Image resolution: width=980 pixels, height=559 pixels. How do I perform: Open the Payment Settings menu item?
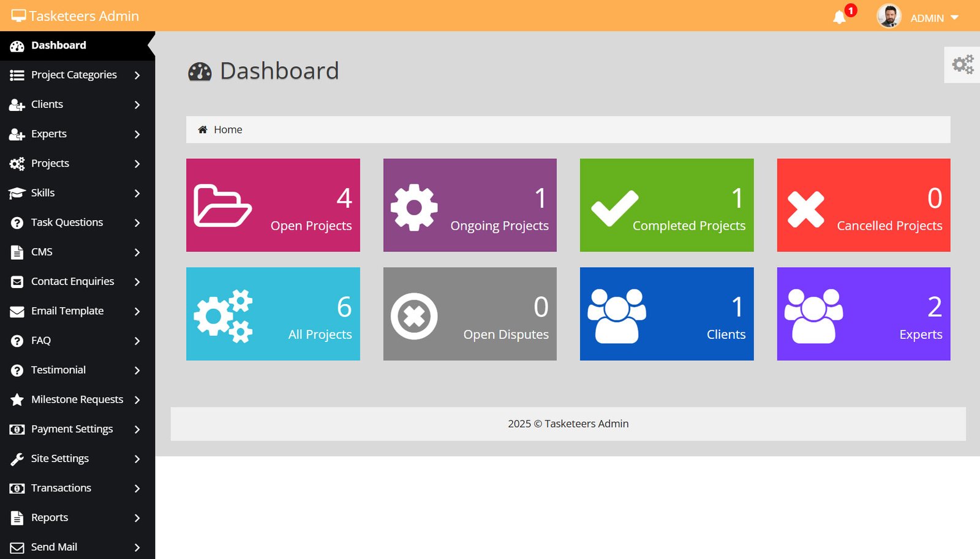pos(77,429)
